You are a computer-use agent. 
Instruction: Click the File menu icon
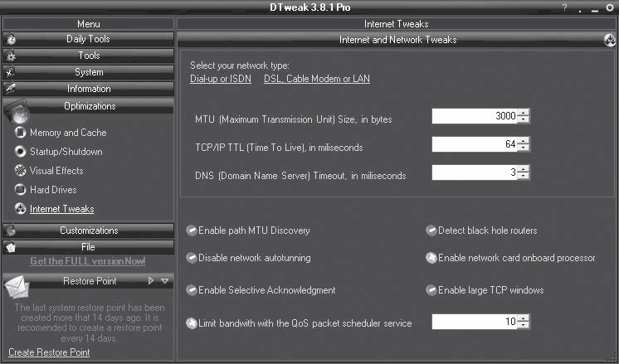11,247
